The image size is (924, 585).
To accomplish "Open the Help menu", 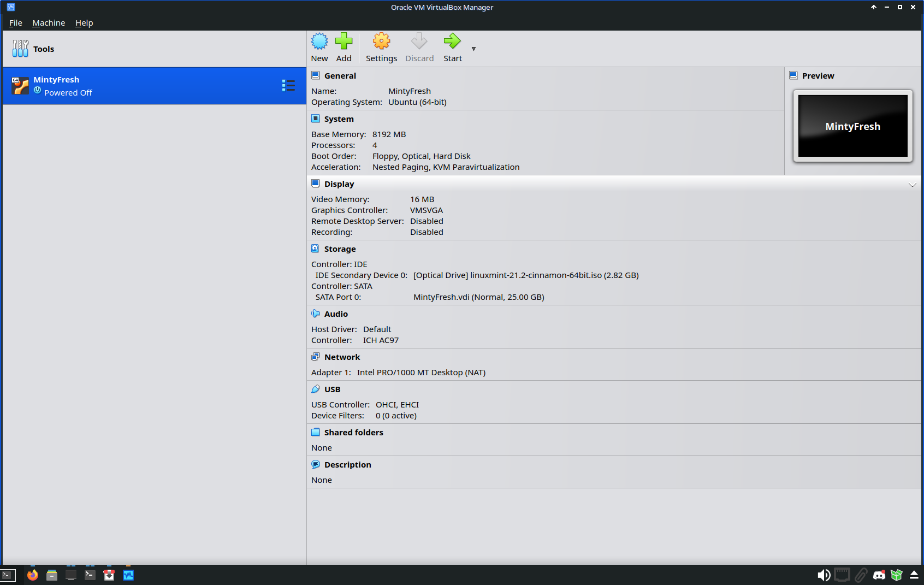I will (84, 23).
